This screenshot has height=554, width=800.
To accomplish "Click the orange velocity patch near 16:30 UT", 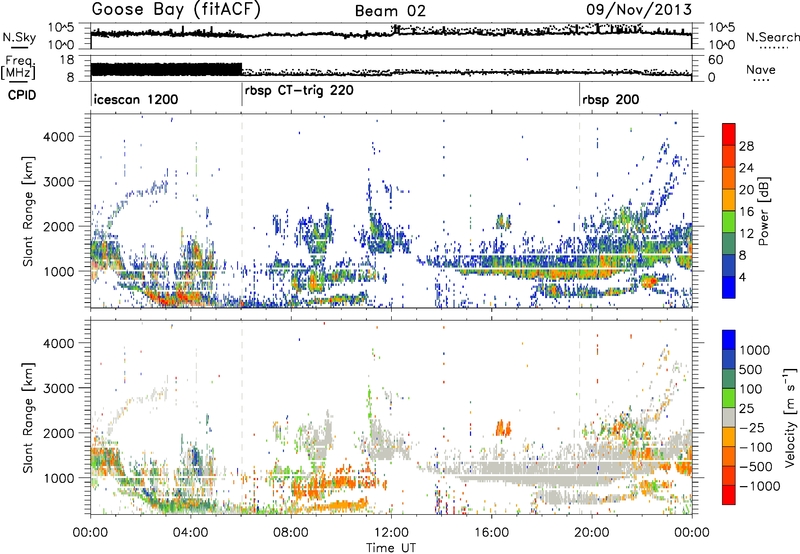I will tap(503, 427).
